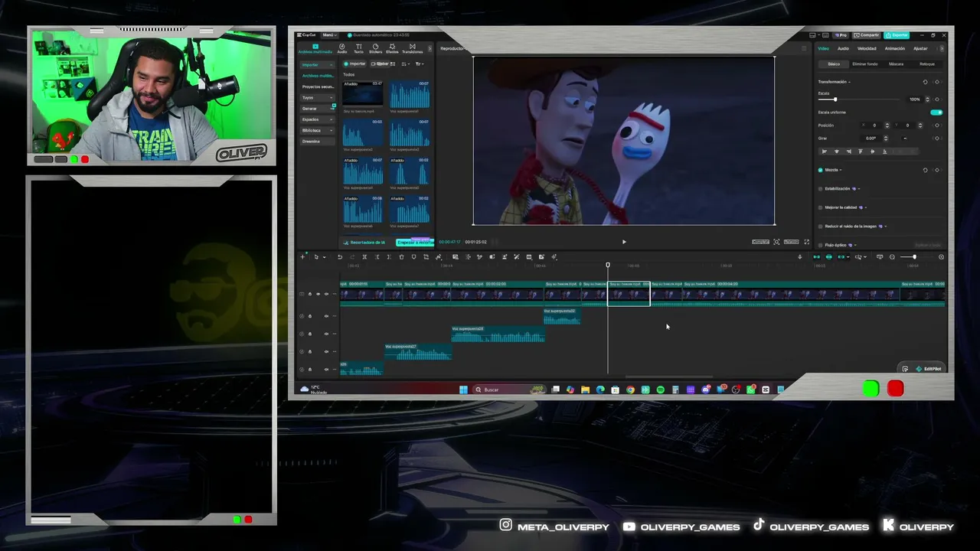Image resolution: width=980 pixels, height=551 pixels.
Task: Open Windows Start button on taskbar
Action: pos(463,390)
